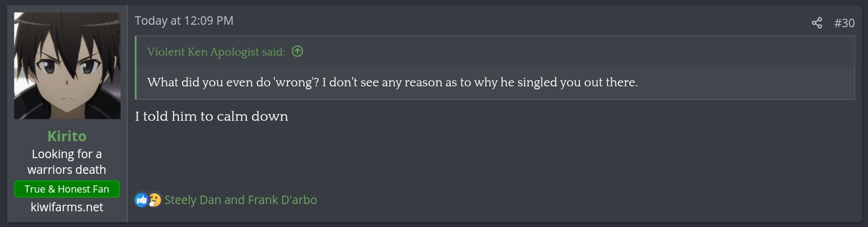The image size is (868, 227).
Task: Click the thinking face reaction emoji
Action: [155, 199]
